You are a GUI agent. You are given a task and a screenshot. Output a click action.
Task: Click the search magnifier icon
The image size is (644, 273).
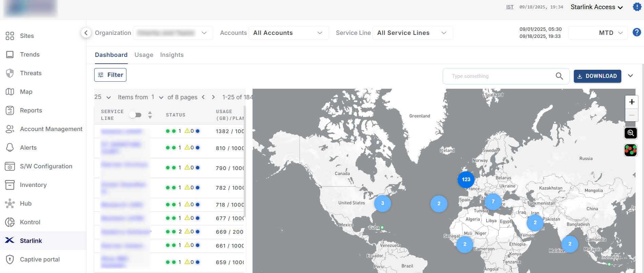pos(559,76)
